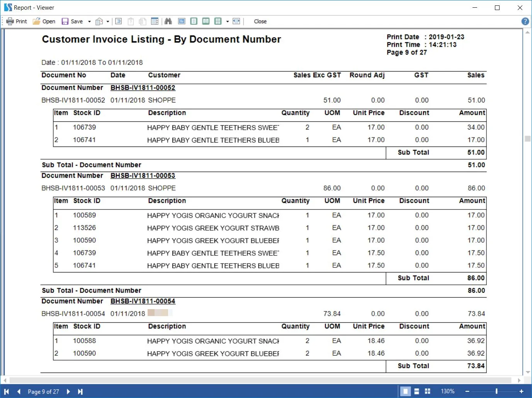Switch to continuous page view mode
Screen dimensions: 532x398
416,391
